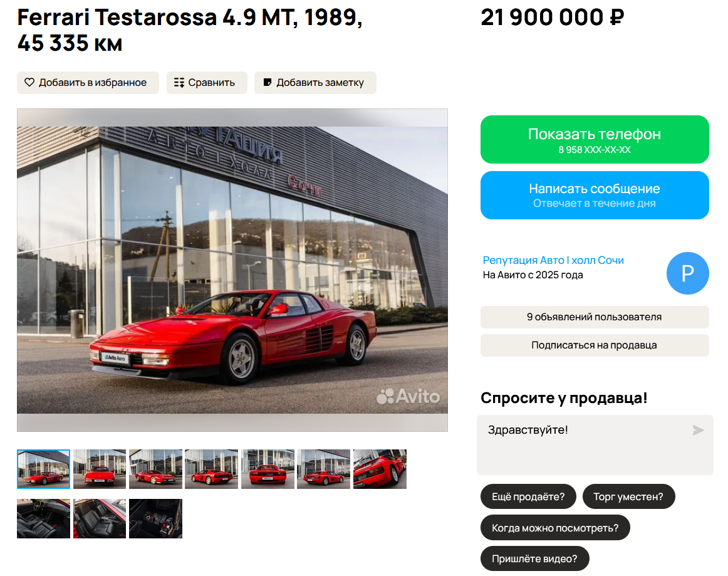Image resolution: width=728 pixels, height=576 pixels.
Task: Select the Торг уместен? quick question
Action: point(628,496)
